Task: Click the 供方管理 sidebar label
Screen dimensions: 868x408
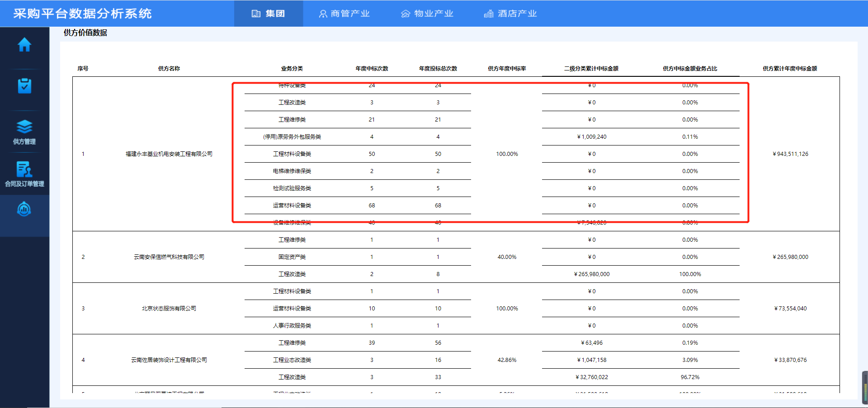Action: click(24, 142)
